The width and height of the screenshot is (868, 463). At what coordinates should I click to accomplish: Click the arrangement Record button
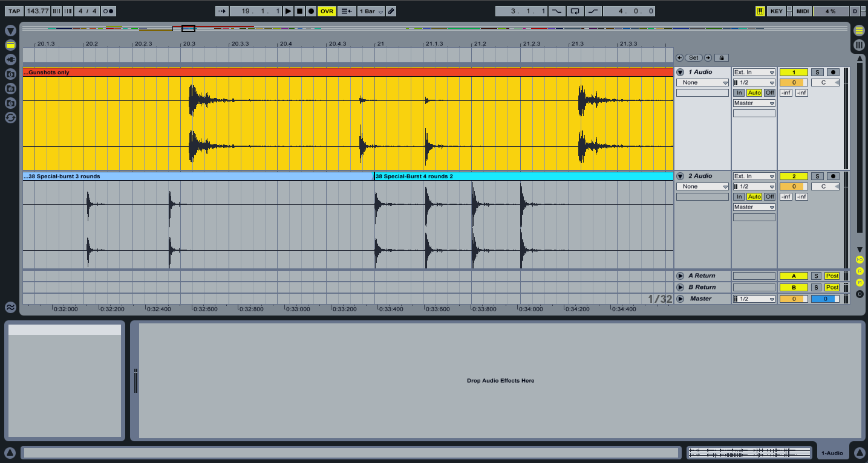coord(311,11)
